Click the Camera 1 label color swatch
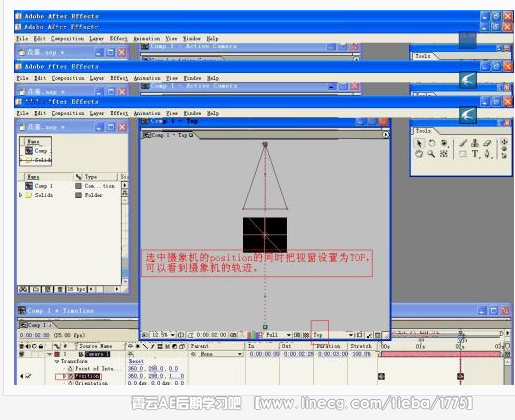Image resolution: width=515 pixels, height=420 pixels. [x=57, y=354]
